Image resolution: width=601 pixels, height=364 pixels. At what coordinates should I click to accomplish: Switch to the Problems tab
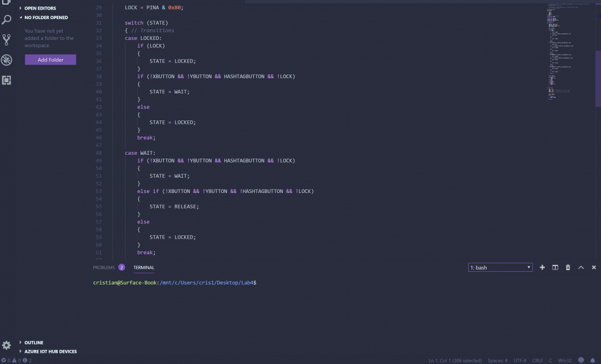click(x=104, y=267)
